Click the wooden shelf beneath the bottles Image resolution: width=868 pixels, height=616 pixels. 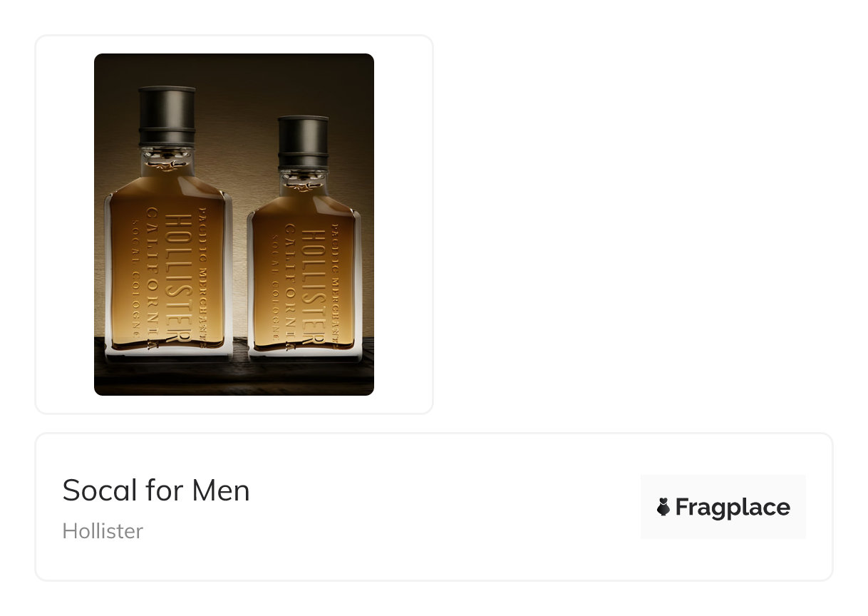[234, 374]
